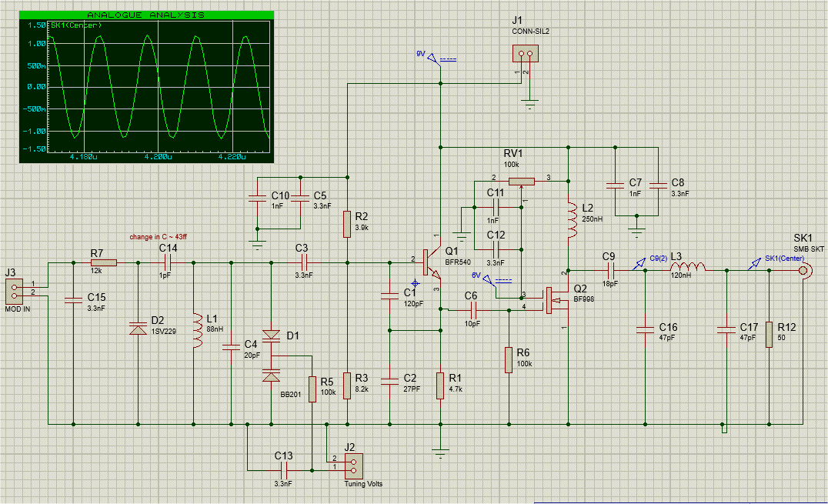Select capacitor C4 20pF
The width and height of the screenshot is (828, 504).
[232, 347]
